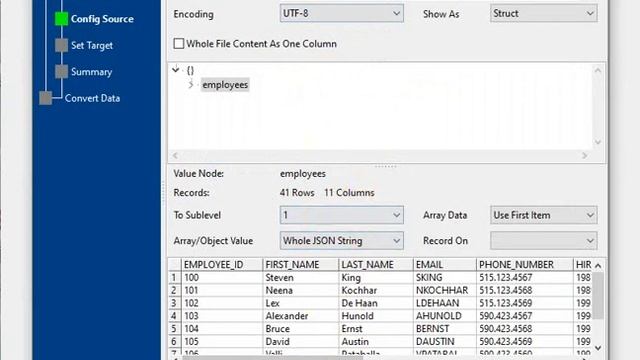This screenshot has width=640, height=360.
Task: Select employee ID cell 100
Action: coord(222,278)
